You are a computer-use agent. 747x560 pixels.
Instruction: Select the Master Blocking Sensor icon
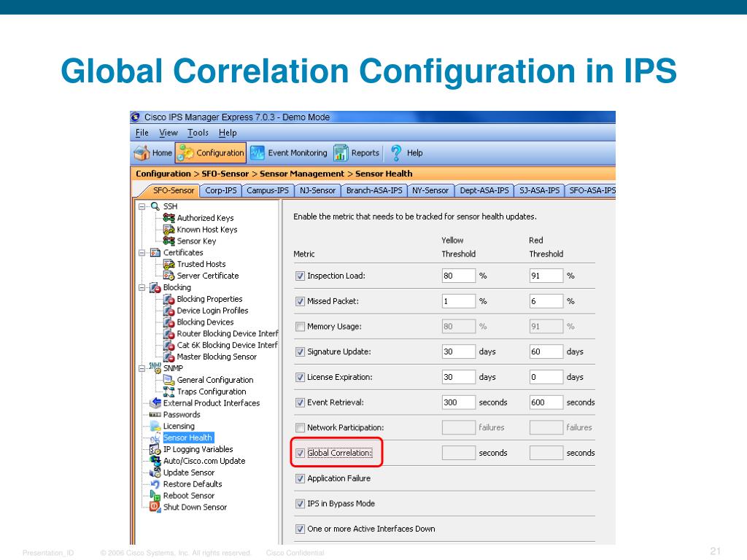tap(169, 357)
